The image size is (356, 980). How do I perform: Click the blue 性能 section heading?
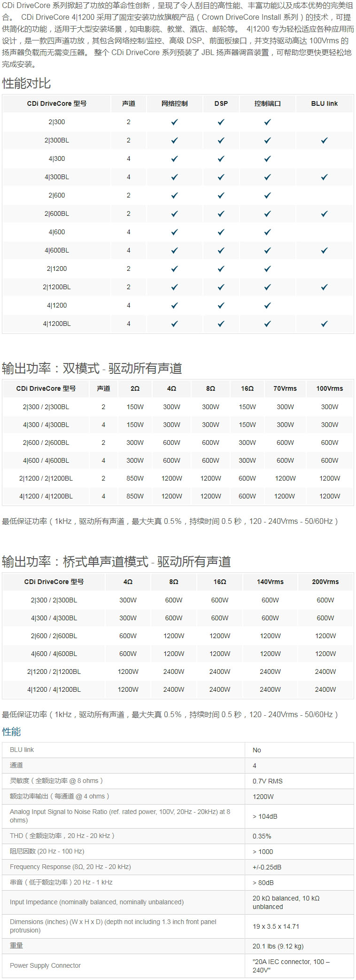click(x=11, y=732)
